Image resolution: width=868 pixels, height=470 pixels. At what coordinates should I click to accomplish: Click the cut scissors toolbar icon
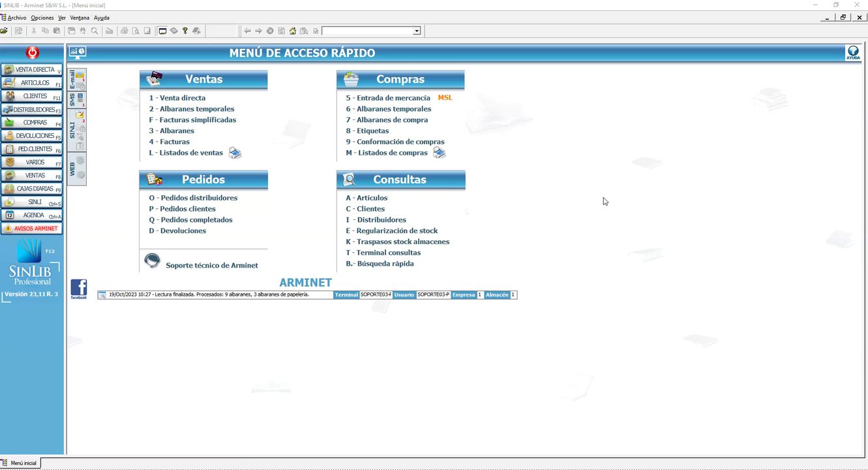33,31
